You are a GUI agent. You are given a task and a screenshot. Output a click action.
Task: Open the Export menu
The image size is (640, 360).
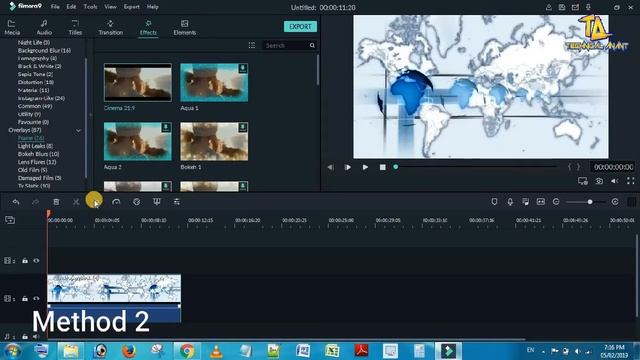pos(131,7)
